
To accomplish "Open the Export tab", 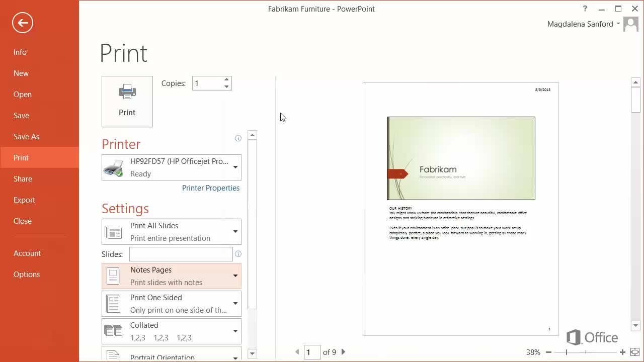I will 39,200.
